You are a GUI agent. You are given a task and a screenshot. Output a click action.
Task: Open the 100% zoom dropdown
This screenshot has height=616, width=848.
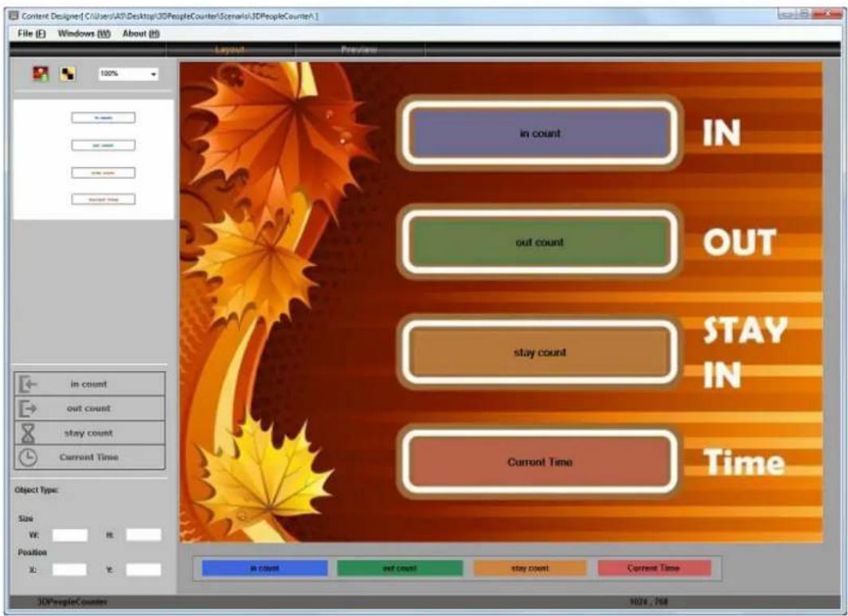(x=129, y=73)
